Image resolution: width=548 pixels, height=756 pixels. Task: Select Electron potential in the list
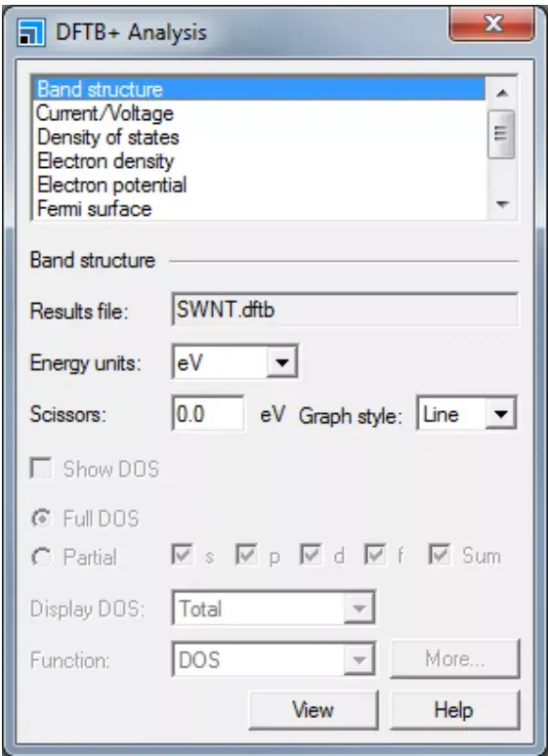coord(260,185)
